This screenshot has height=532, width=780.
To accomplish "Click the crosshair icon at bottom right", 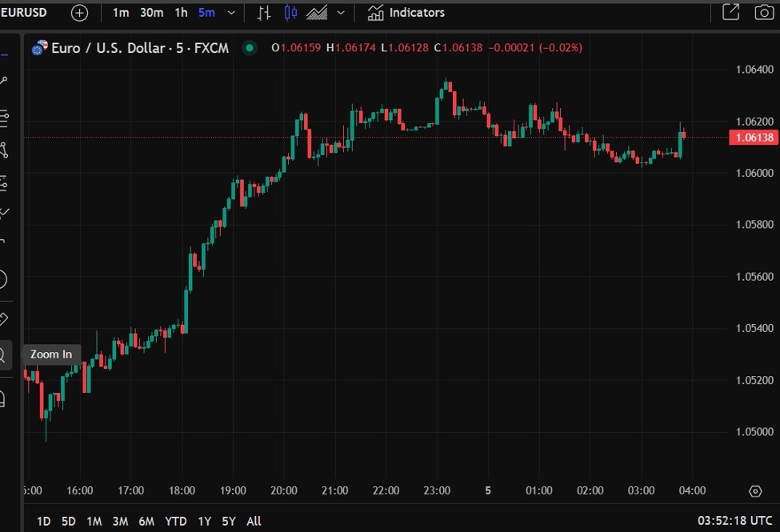I will pos(755,490).
